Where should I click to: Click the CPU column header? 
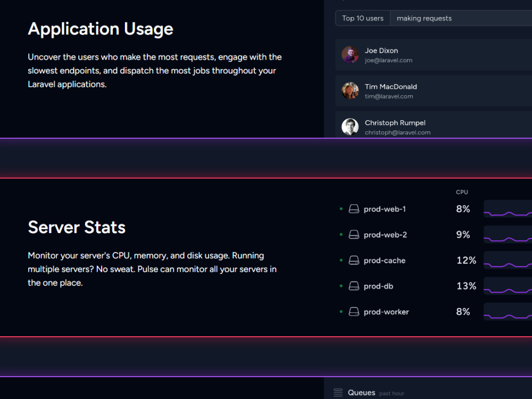462,193
